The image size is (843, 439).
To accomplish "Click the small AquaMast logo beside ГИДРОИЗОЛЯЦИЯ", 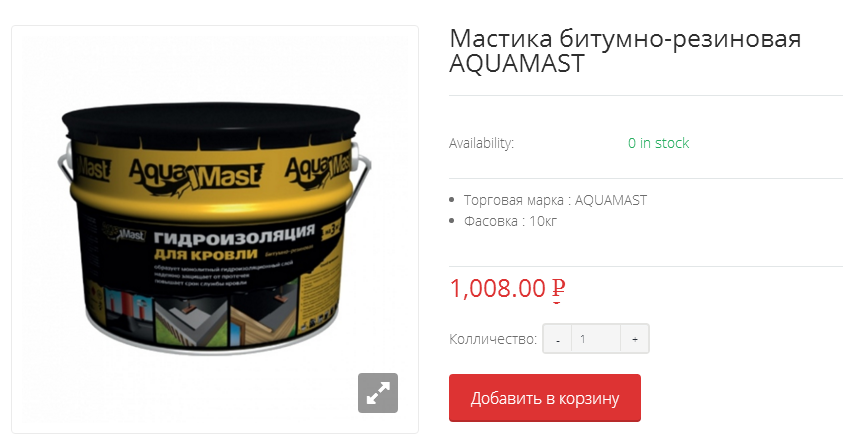I will [124, 234].
